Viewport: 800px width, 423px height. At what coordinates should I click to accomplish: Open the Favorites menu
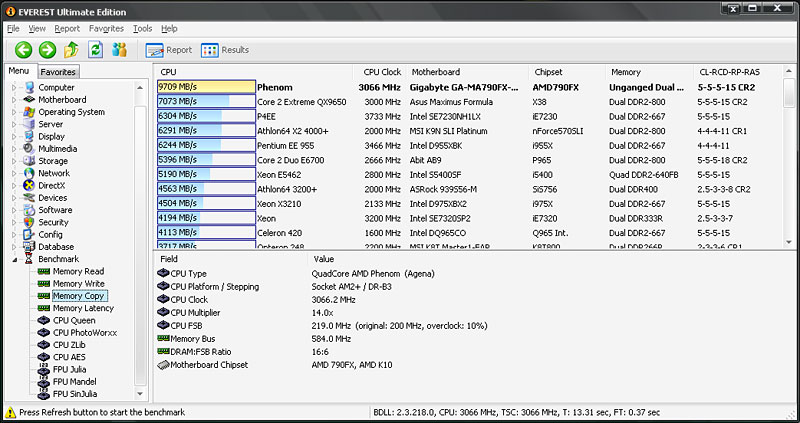pos(106,29)
